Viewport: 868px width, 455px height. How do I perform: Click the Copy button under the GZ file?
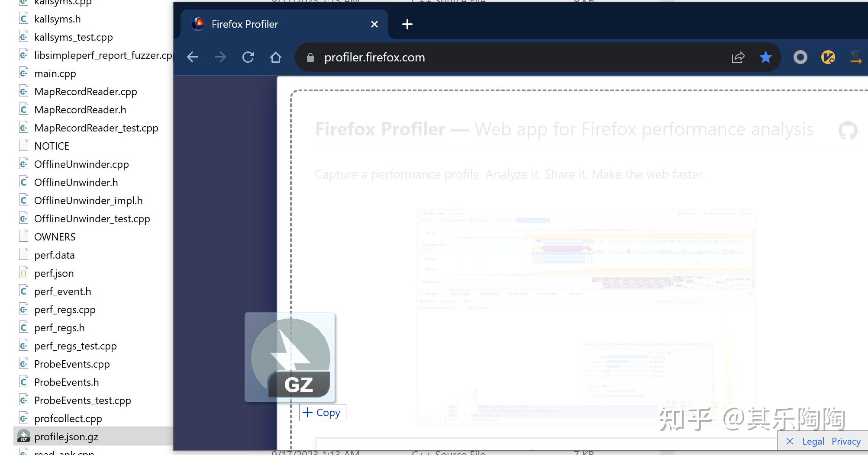point(322,412)
